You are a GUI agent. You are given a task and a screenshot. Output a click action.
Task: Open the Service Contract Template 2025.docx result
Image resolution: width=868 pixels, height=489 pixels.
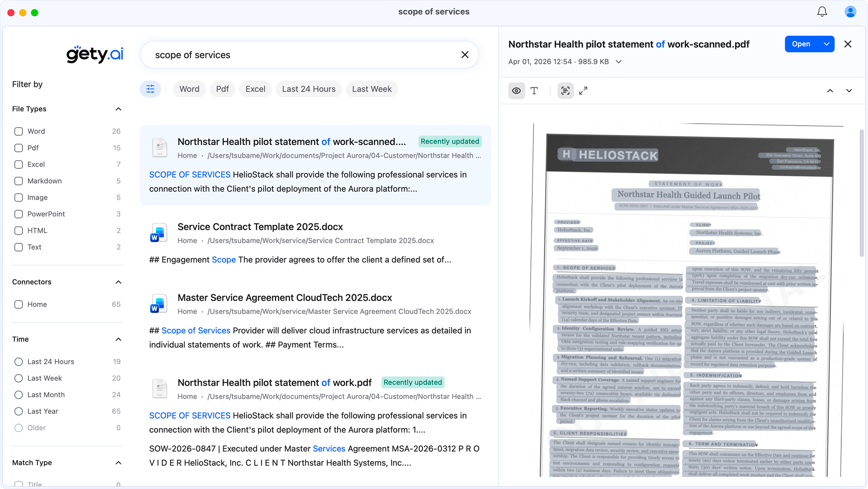(260, 227)
